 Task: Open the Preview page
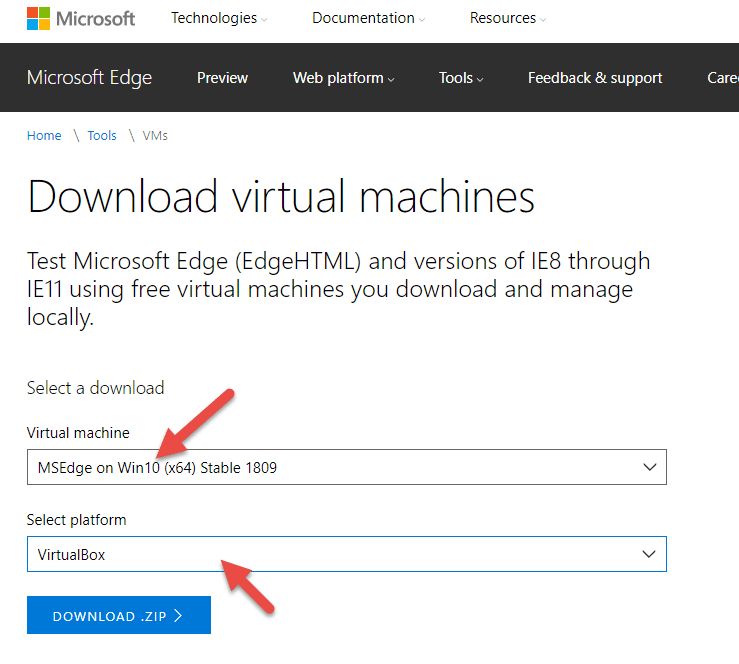222,78
